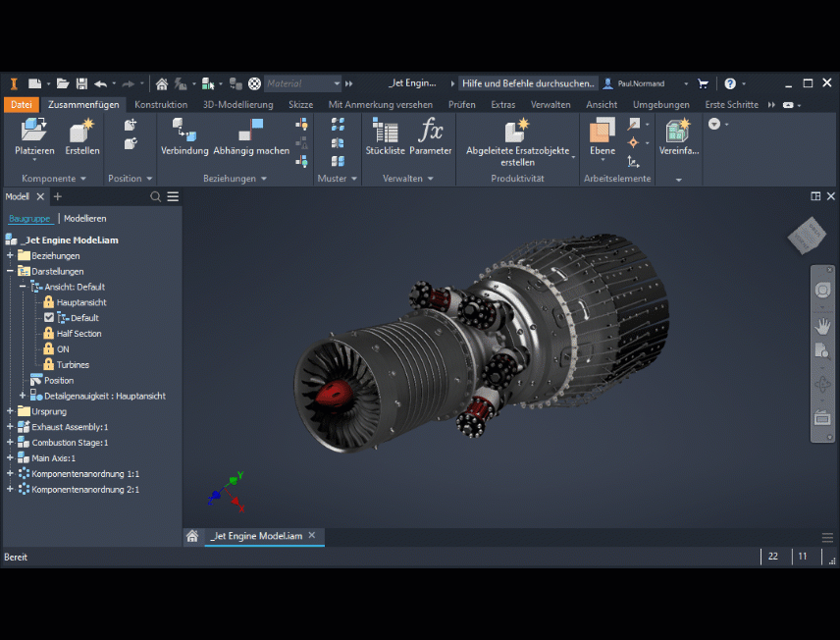Screen dimensions: 840x640
Task: Open the Datei menu
Action: (21, 104)
